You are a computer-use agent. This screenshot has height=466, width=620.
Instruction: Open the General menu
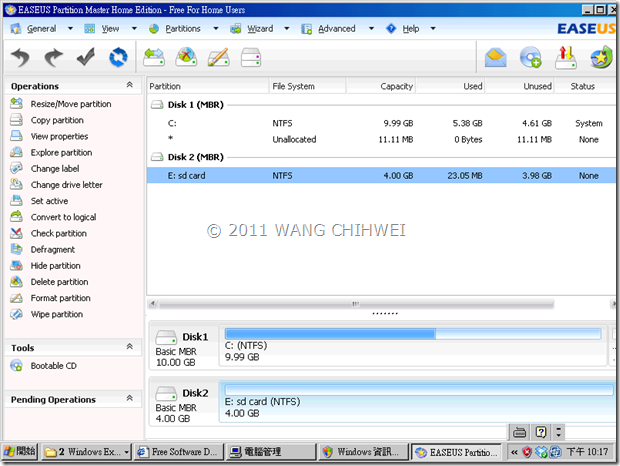click(x=42, y=29)
